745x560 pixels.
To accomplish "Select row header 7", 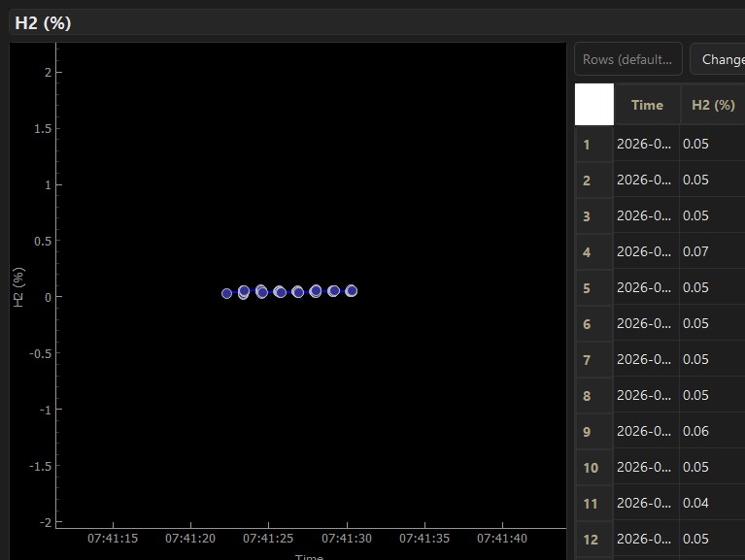I will point(593,360).
